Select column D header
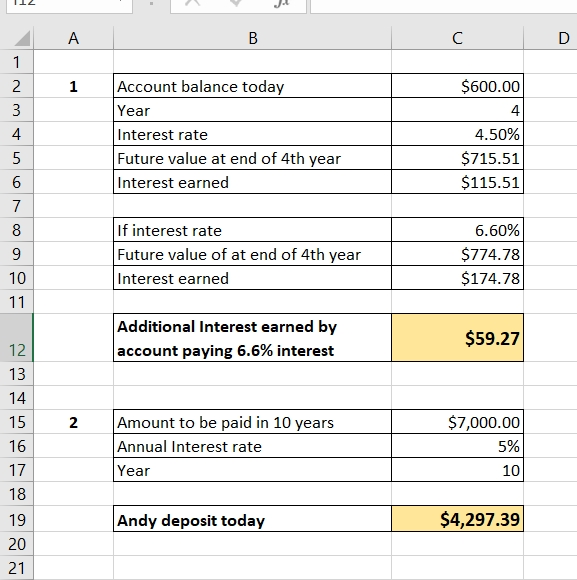This screenshot has height=580, width=577. coord(551,38)
